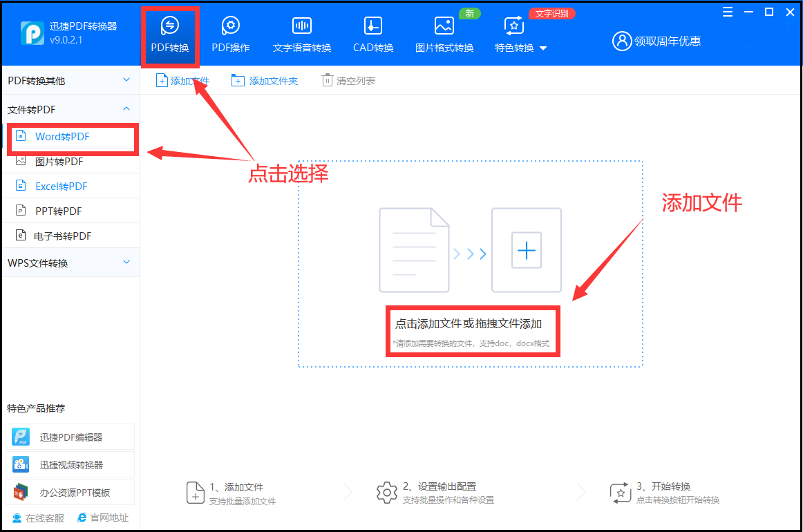
Task: Select 图片转PDF in the sidebar
Action: 58,161
